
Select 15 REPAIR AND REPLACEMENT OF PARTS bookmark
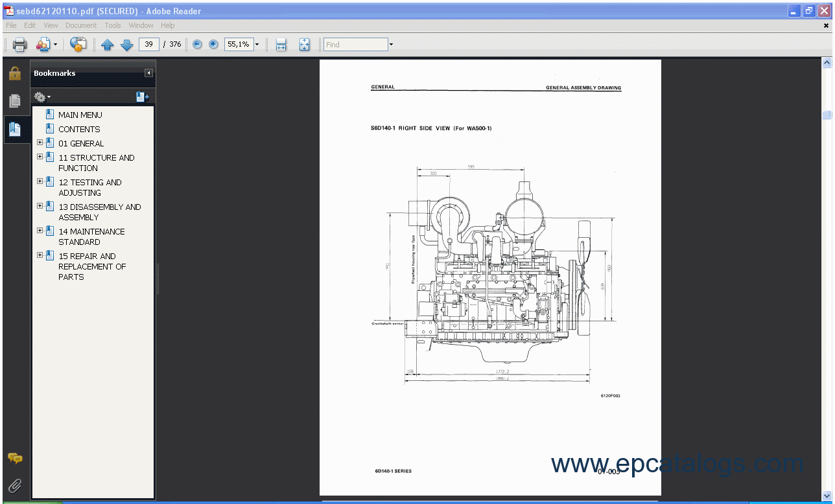click(x=92, y=266)
